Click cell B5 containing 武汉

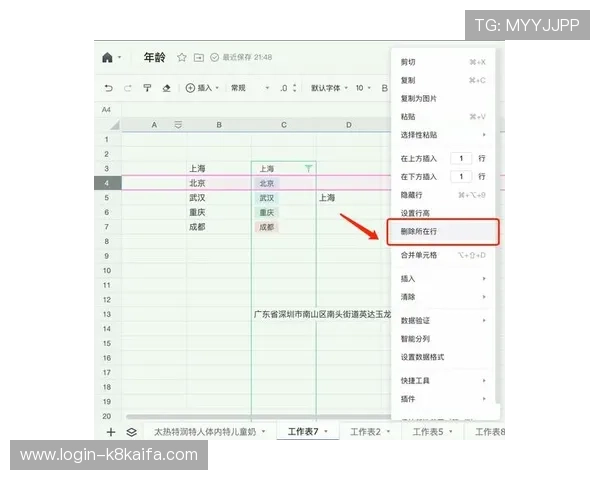pos(219,198)
